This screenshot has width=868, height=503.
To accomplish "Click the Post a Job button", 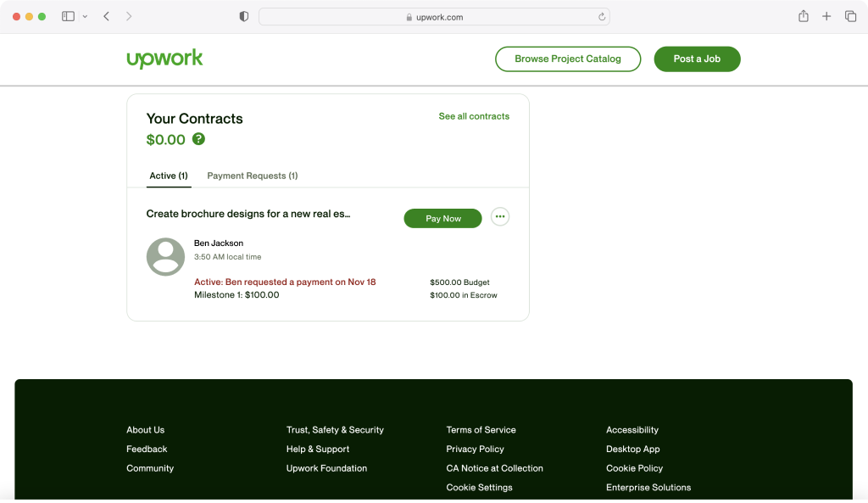I will (x=697, y=59).
